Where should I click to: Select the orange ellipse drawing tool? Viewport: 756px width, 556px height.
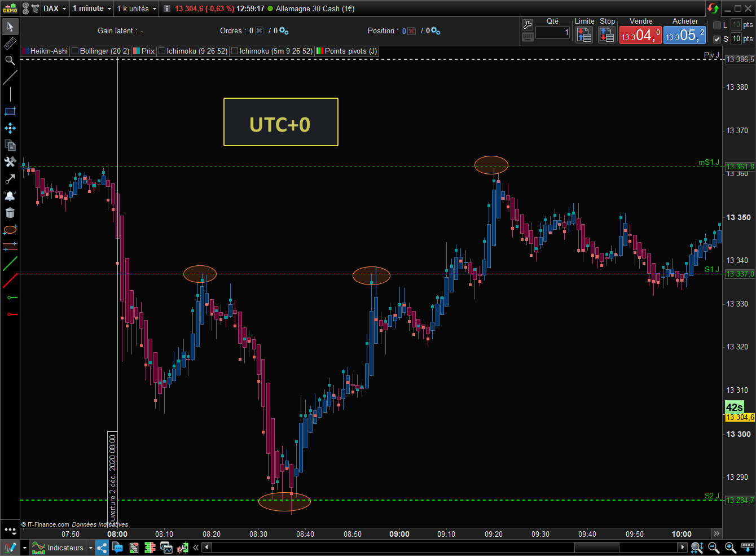tap(10, 230)
